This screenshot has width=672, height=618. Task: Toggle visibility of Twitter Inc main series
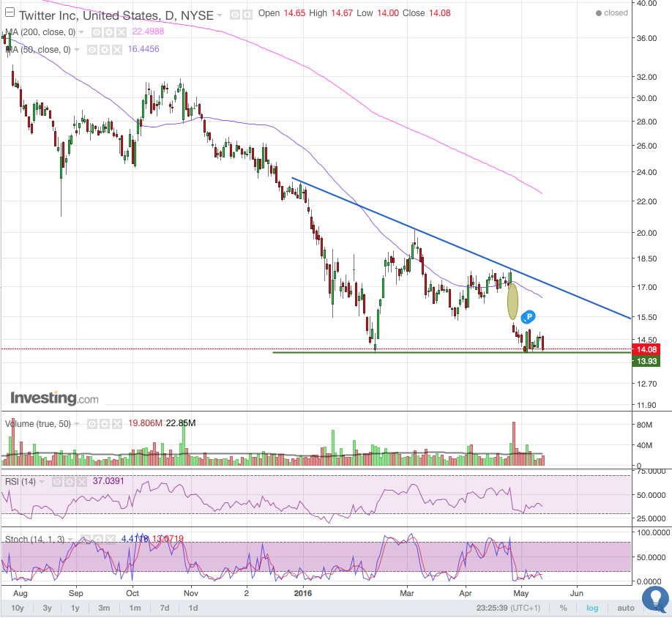click(x=234, y=15)
